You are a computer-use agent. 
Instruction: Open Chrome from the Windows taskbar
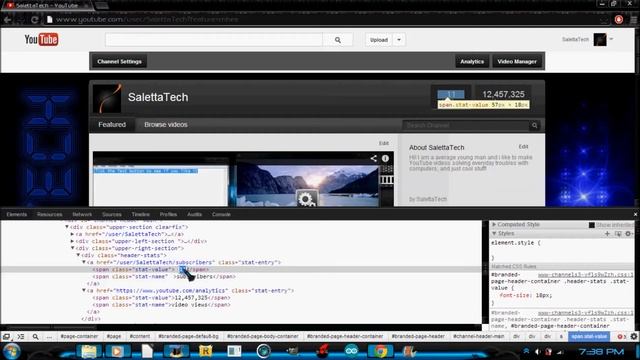[x=380, y=351]
